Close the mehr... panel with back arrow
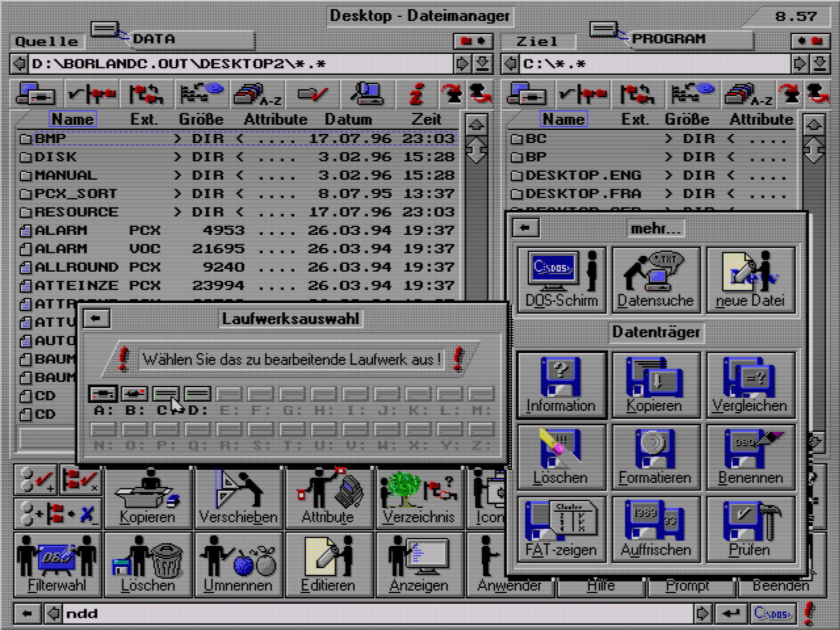 [526, 228]
